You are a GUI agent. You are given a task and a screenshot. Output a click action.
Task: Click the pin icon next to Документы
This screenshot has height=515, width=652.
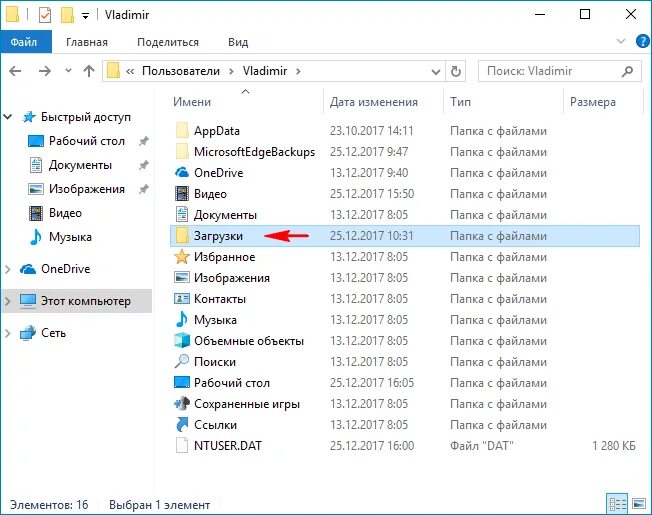click(143, 165)
